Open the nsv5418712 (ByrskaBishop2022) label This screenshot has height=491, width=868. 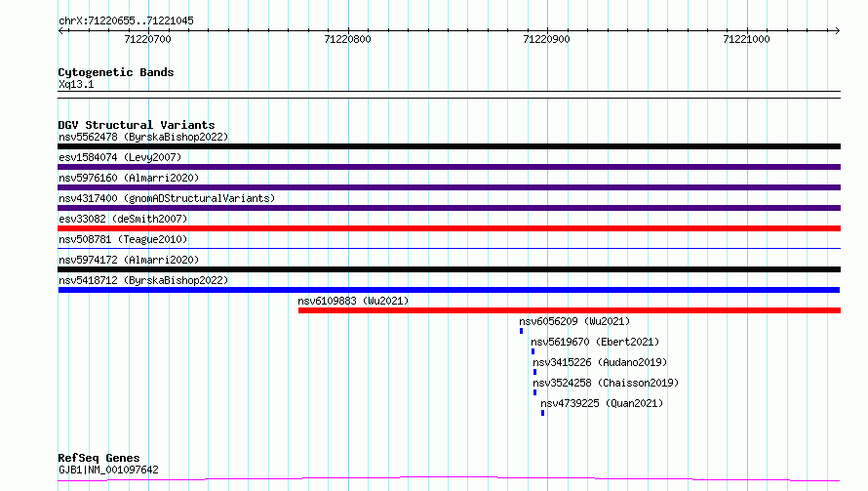(x=143, y=280)
